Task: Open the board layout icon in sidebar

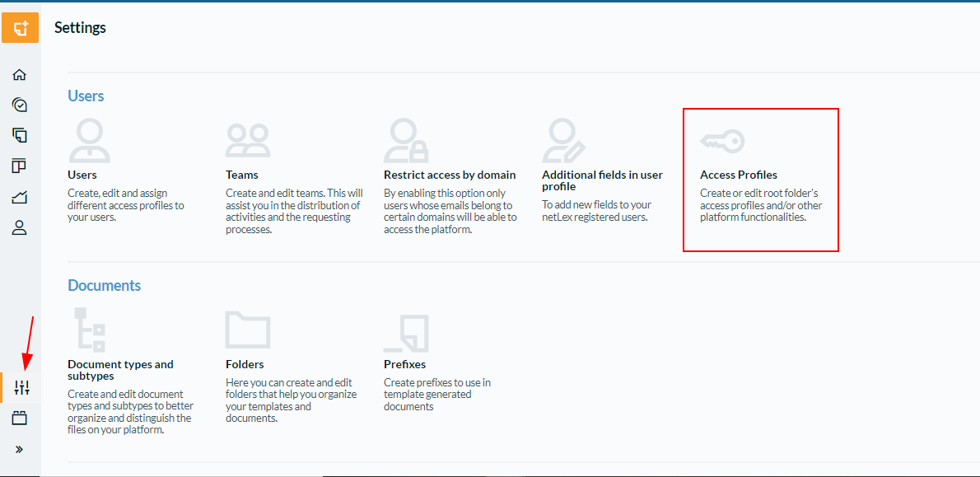Action: click(20, 166)
